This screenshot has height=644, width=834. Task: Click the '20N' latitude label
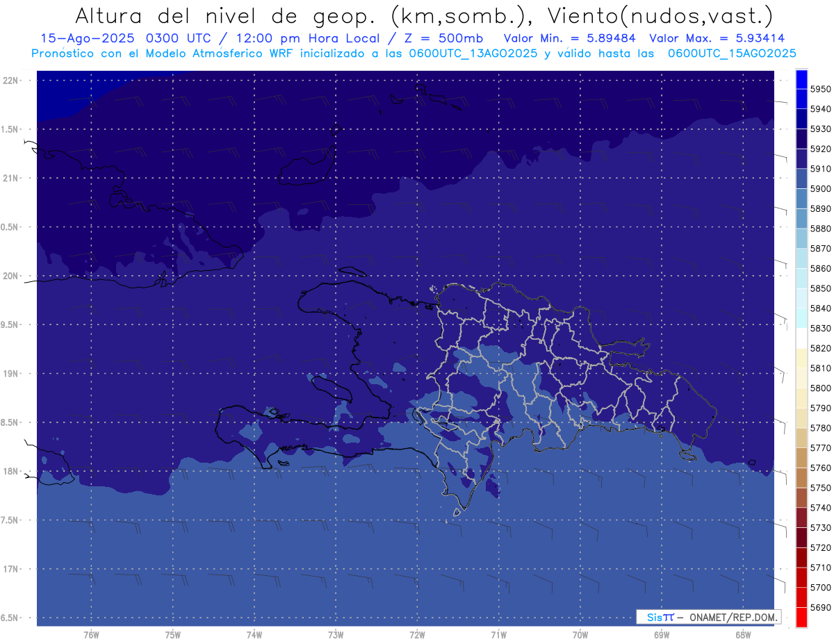click(x=10, y=276)
